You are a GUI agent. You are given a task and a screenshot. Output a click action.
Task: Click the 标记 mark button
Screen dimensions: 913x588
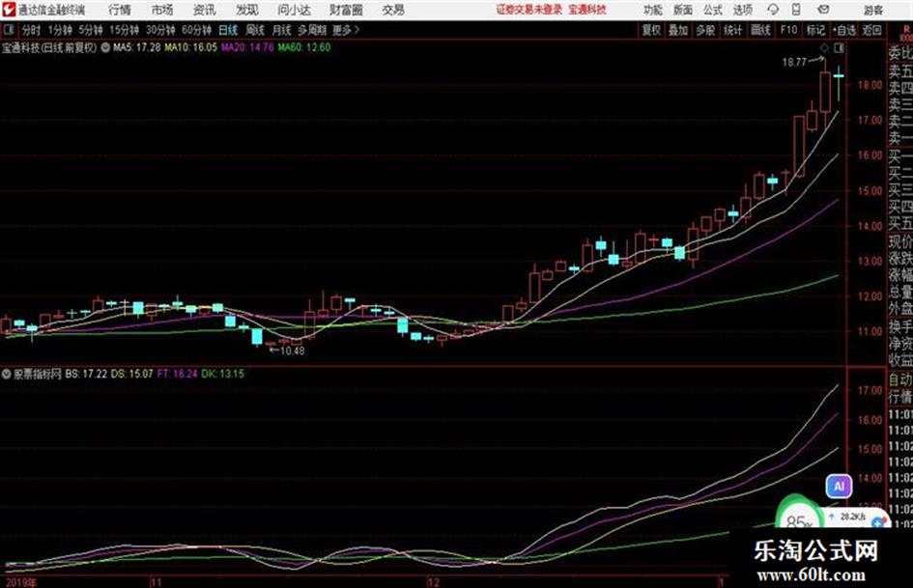point(815,30)
